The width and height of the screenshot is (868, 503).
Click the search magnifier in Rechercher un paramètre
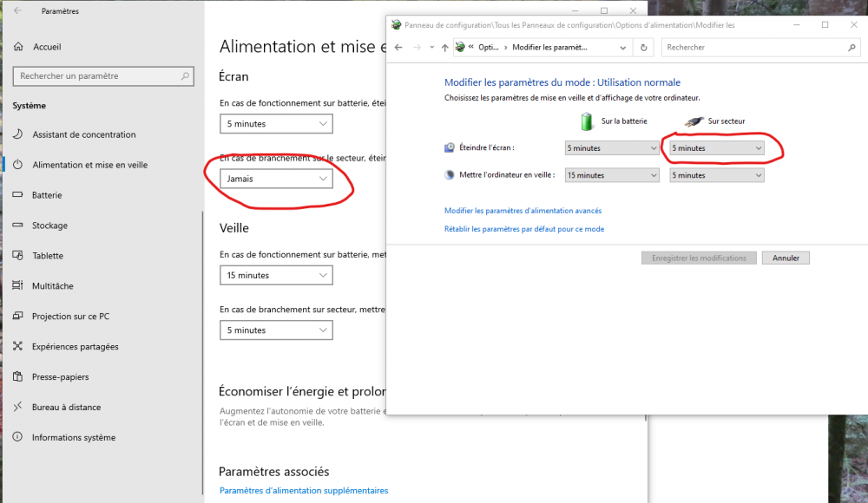[x=185, y=75]
